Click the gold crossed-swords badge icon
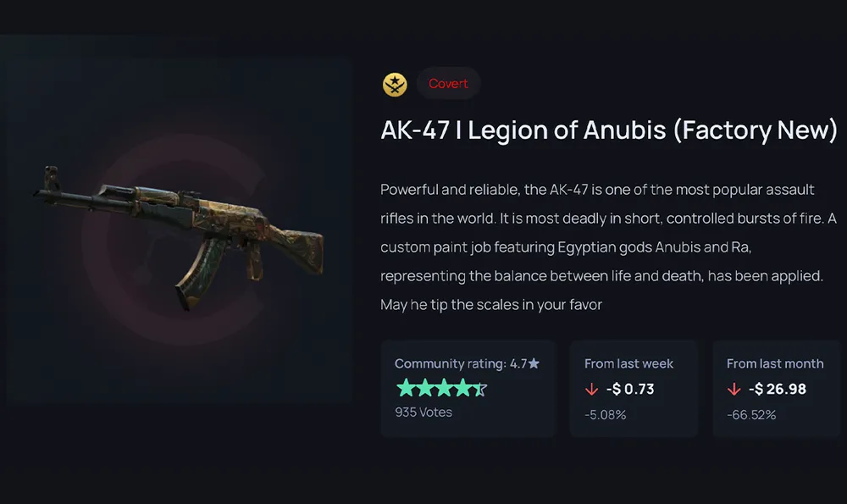This screenshot has height=504, width=847. pos(394,84)
